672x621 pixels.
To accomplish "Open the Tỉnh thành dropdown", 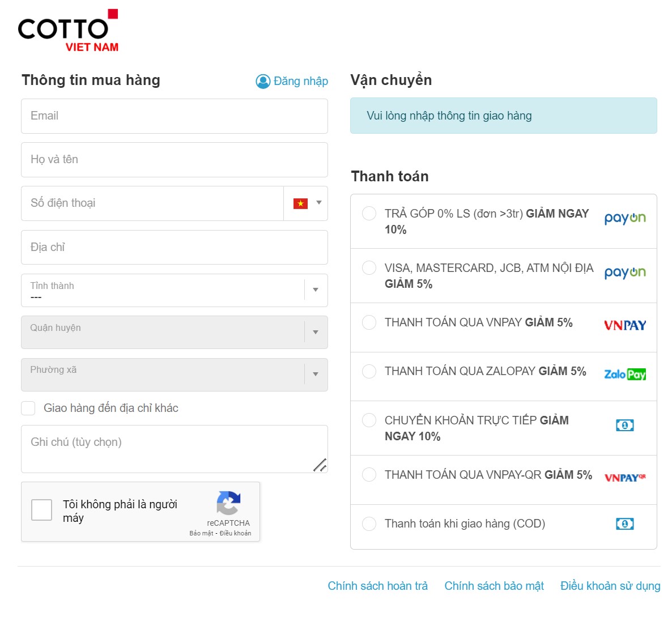I will (x=175, y=290).
